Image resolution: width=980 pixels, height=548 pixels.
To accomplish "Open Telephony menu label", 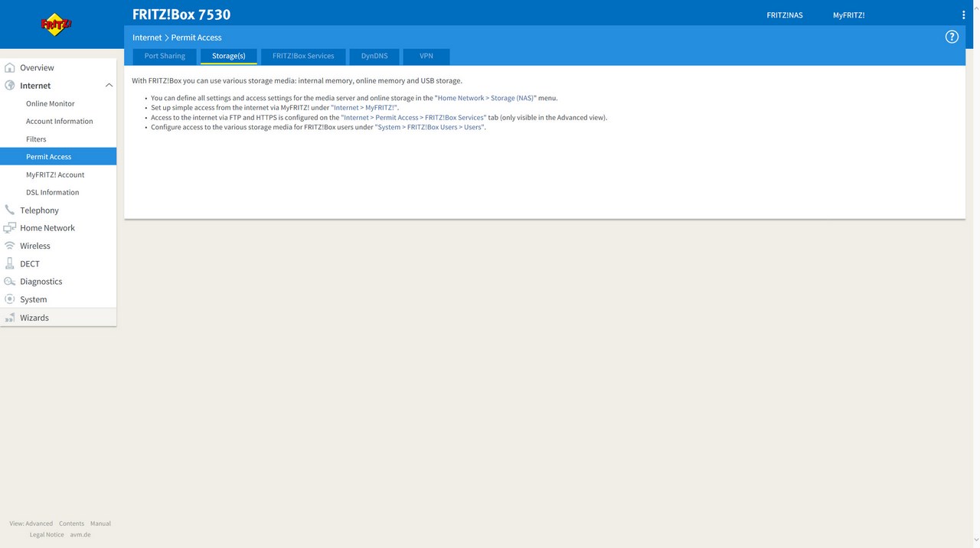I will coord(39,210).
